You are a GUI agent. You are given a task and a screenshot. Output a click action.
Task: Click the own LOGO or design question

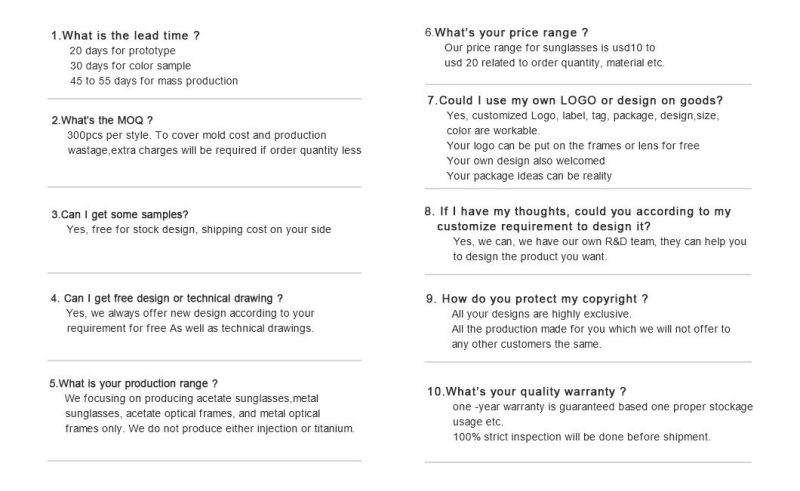575,101
